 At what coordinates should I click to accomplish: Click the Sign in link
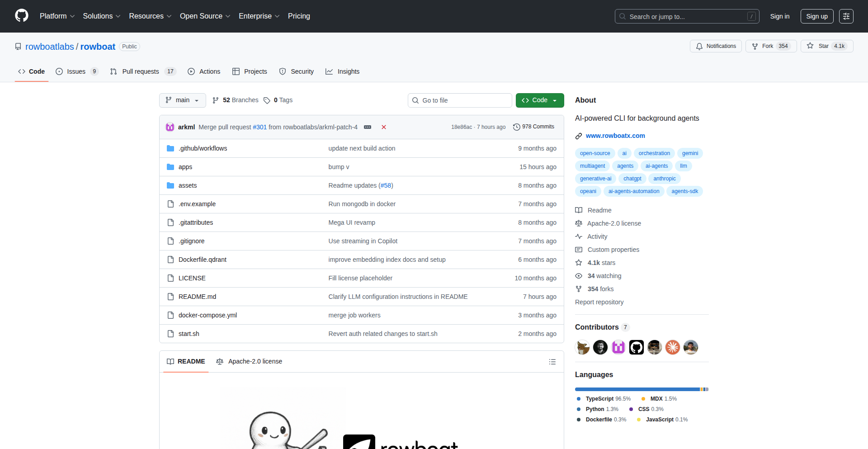click(x=780, y=16)
